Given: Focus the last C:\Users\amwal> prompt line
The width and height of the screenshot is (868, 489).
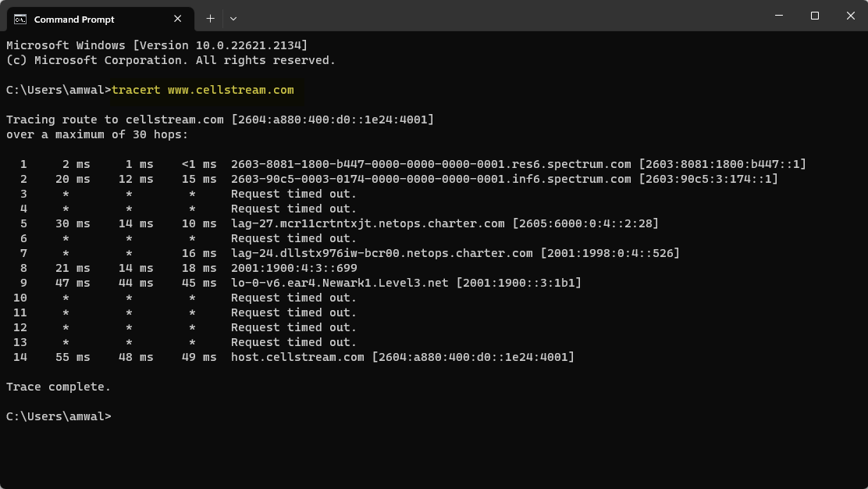Looking at the screenshot, I should coord(59,416).
